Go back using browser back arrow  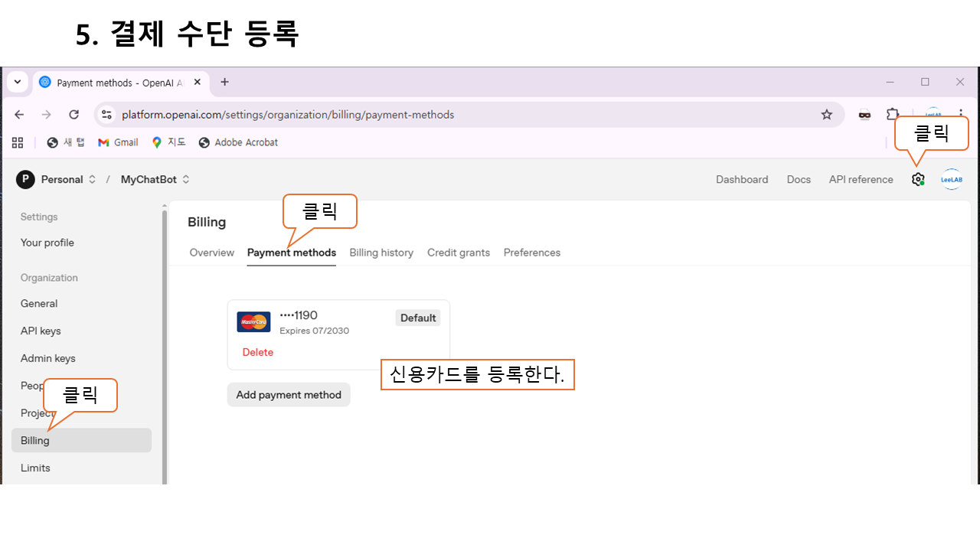pos(20,115)
